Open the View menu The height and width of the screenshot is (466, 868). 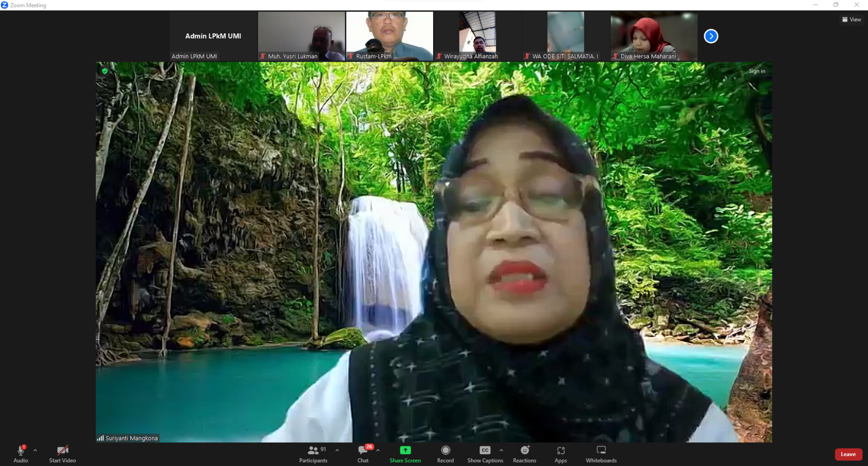click(851, 19)
